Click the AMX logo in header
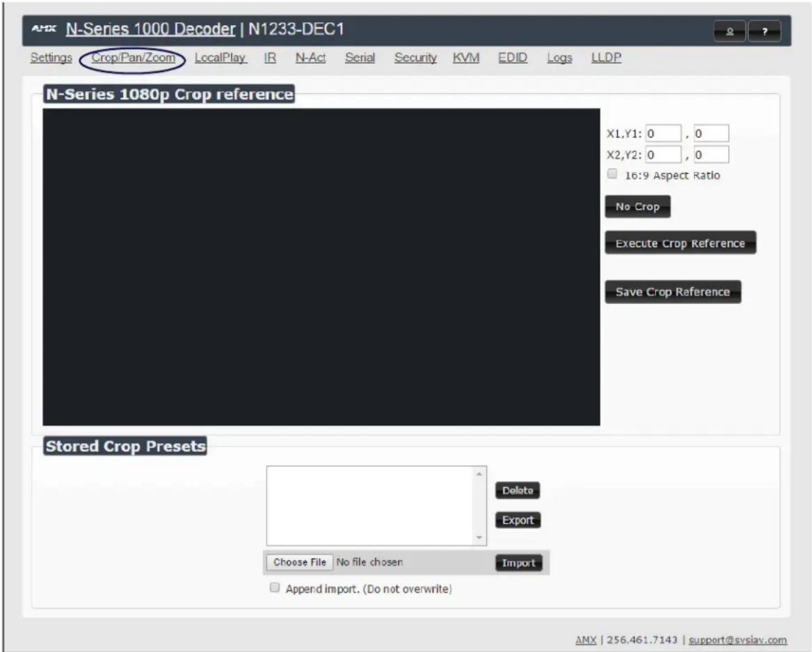Image resolution: width=812 pixels, height=652 pixels. (x=44, y=29)
